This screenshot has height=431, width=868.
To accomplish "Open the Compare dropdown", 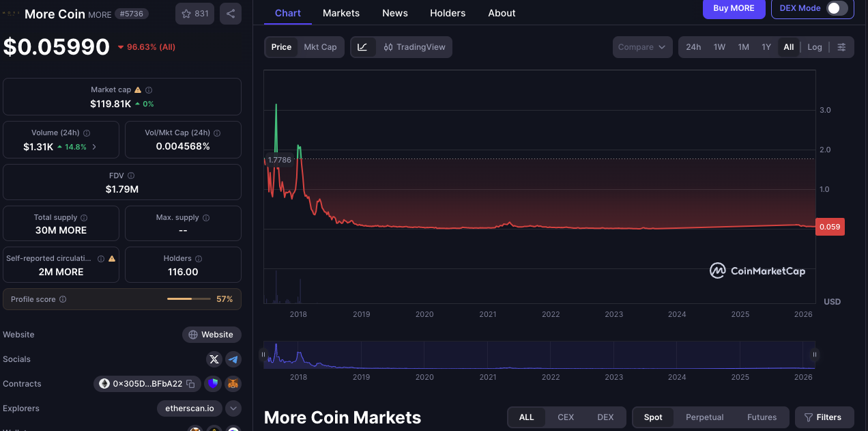I will [641, 47].
